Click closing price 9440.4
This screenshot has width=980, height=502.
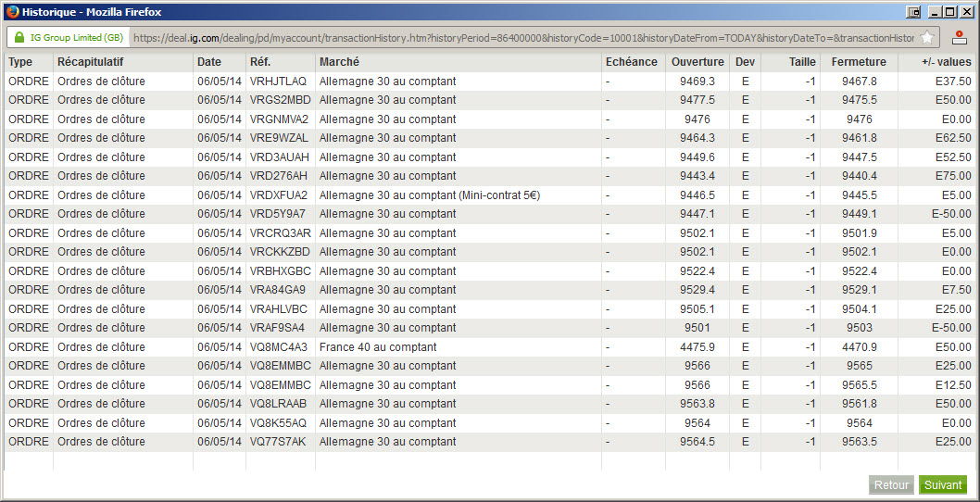pos(860,176)
